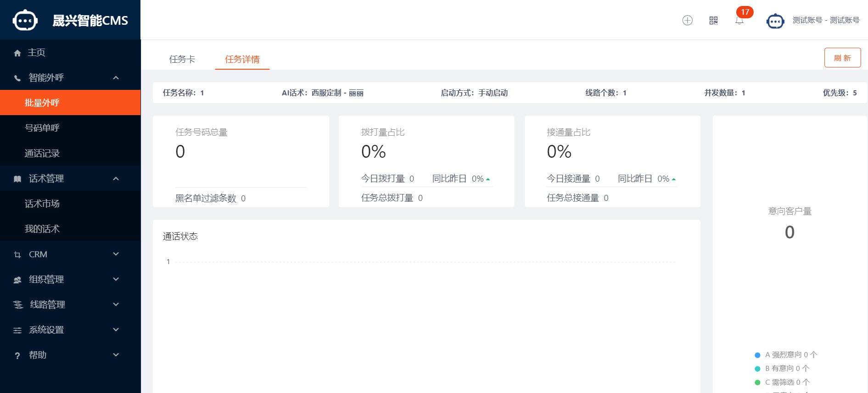Open 我的话术 menu item
Image resolution: width=868 pixels, height=393 pixels.
click(70, 229)
